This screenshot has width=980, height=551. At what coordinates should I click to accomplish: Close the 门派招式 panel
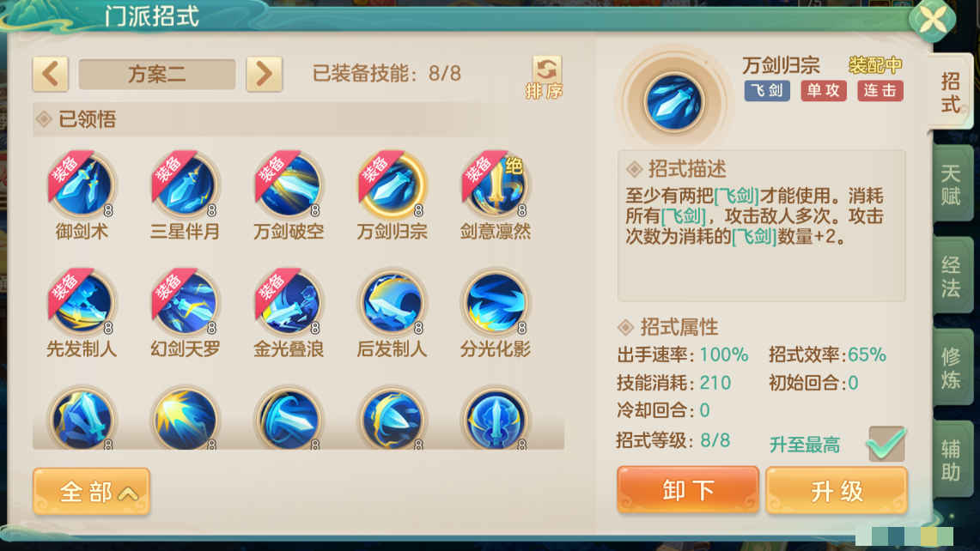pos(933,20)
